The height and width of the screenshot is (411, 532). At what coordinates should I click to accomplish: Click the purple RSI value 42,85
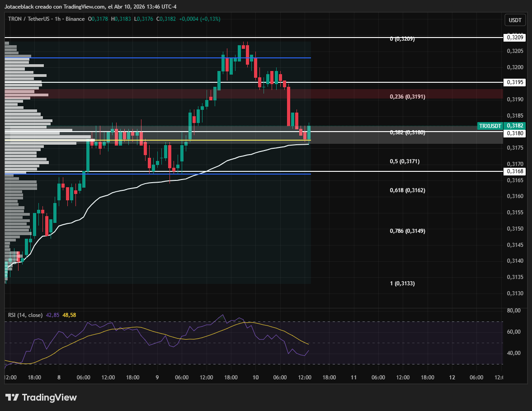[x=52, y=315]
